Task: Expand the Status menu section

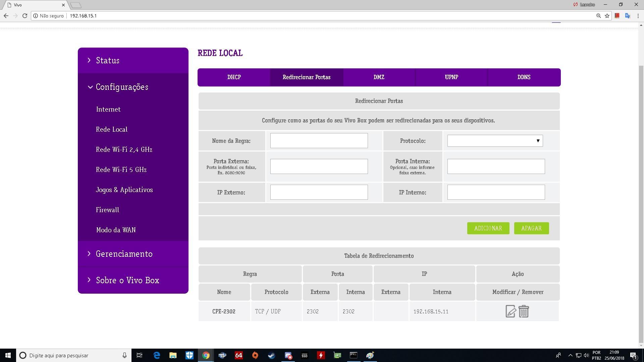Action: point(133,60)
